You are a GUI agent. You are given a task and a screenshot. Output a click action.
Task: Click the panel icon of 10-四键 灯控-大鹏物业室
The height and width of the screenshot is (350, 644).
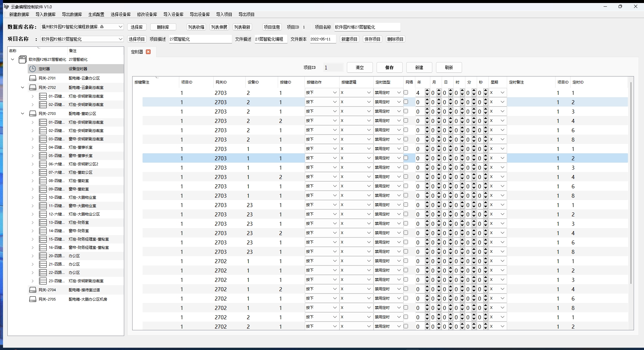(43, 197)
